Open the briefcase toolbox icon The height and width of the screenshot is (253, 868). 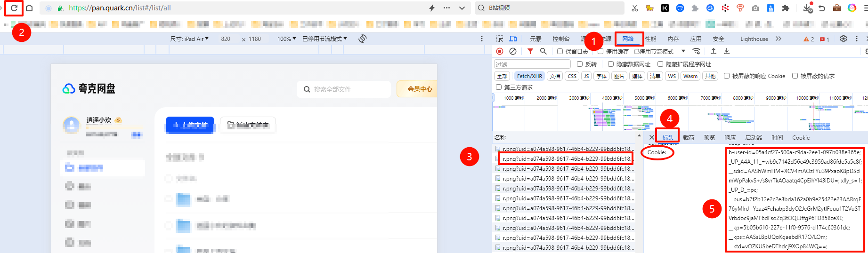click(x=837, y=8)
